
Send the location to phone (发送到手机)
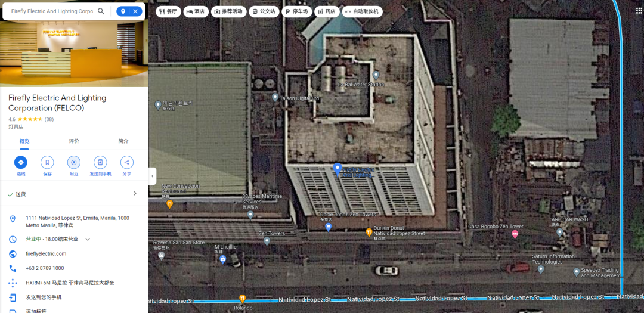coord(100,162)
